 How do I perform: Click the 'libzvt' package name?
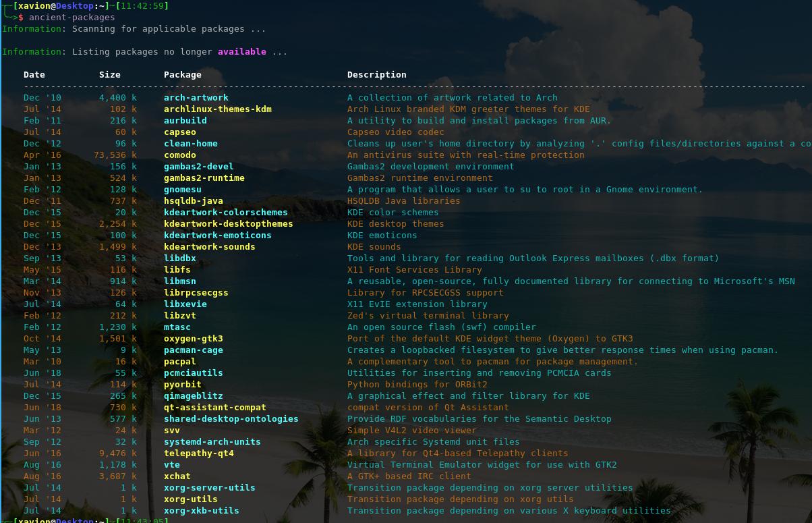[x=180, y=315]
